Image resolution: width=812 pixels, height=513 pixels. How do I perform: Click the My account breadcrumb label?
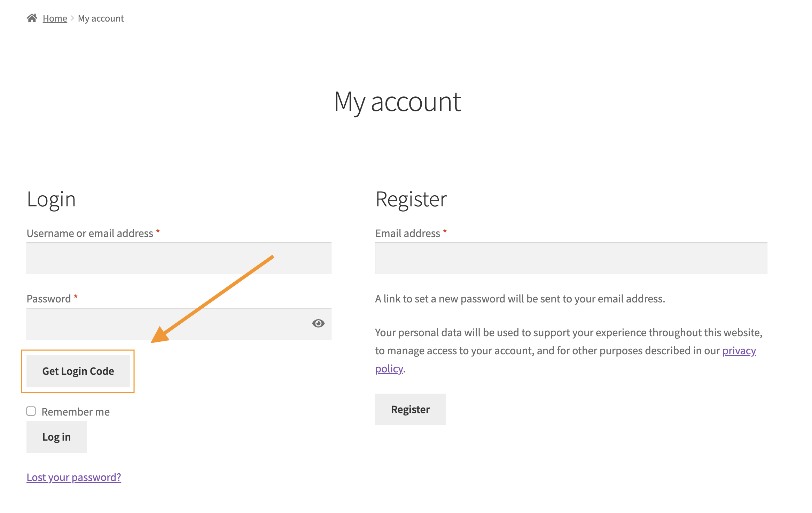(100, 18)
